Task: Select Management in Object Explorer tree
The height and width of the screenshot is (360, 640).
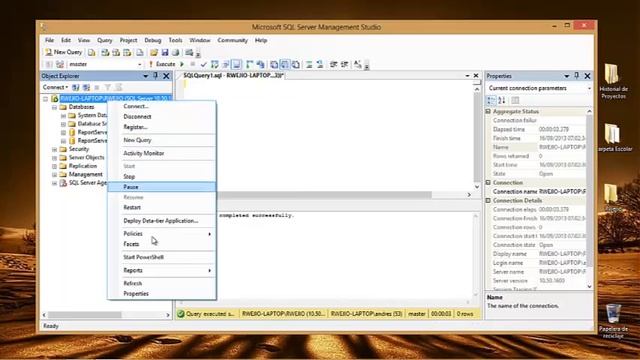Action: tap(85, 174)
